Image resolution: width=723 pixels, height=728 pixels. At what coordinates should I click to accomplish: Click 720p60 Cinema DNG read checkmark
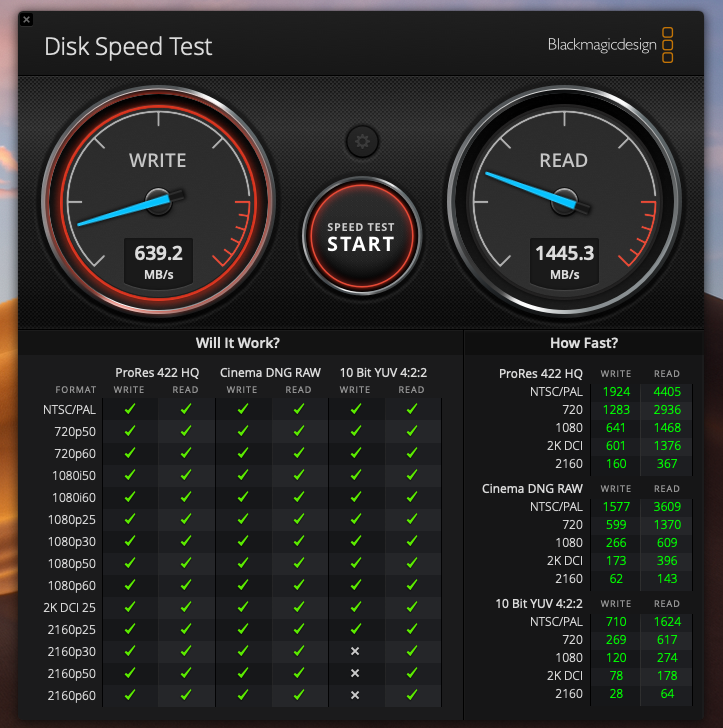pyautogui.click(x=299, y=453)
